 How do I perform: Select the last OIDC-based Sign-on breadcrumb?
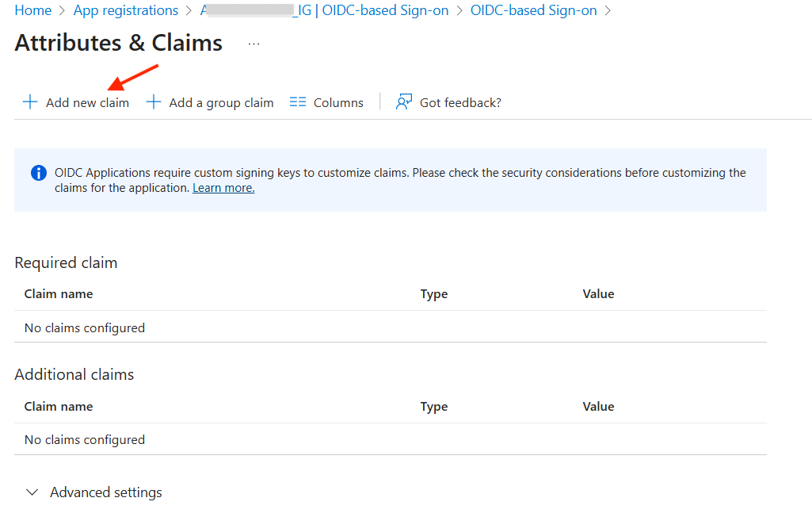[533, 10]
